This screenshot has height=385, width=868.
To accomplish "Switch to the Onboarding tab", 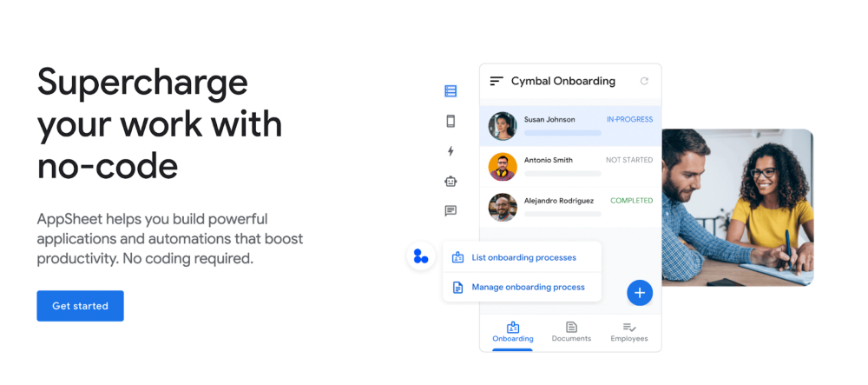I will [513, 332].
